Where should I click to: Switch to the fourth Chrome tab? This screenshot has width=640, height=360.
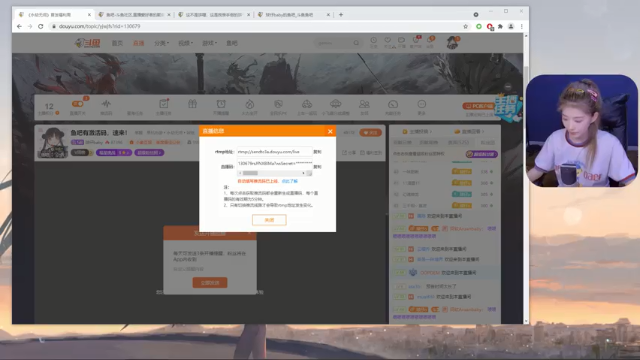293,15
